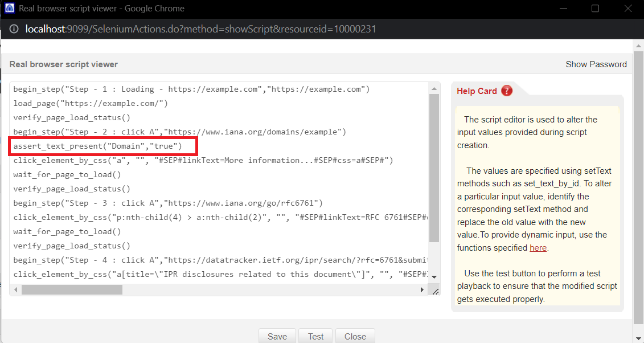Place the cursor on the assert_text_present line

(97, 146)
